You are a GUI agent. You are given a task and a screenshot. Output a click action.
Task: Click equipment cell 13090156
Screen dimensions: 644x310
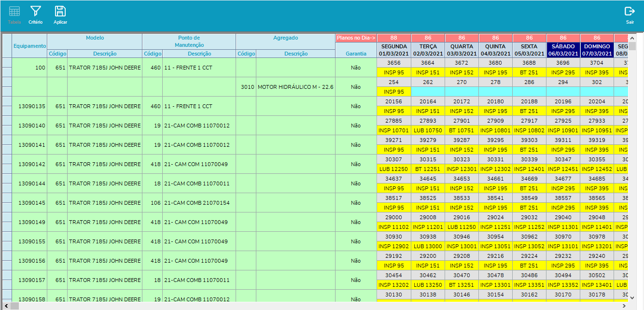(x=29, y=261)
